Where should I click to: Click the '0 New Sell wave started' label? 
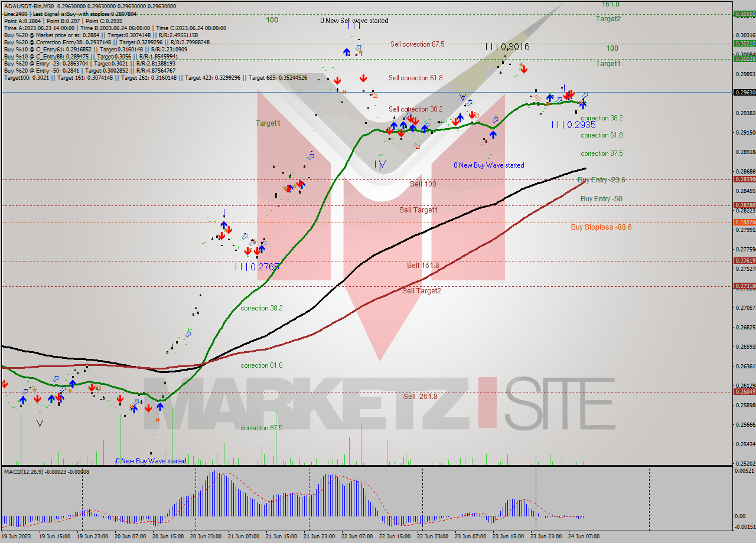354,21
